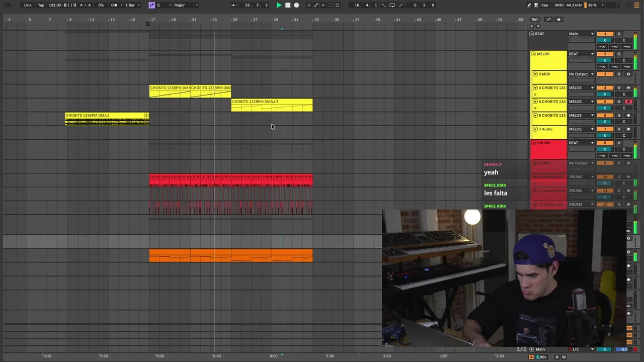Toggle the Draw Mode pencil icon

point(529,5)
